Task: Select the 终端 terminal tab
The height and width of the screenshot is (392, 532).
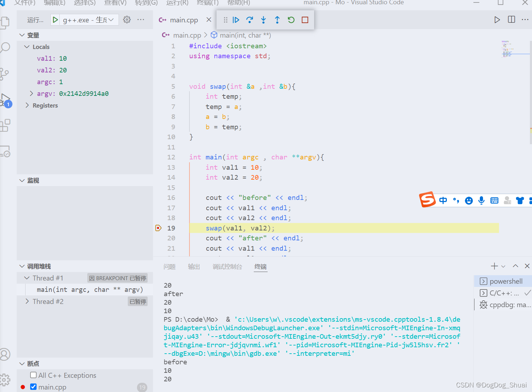Action: [260, 267]
